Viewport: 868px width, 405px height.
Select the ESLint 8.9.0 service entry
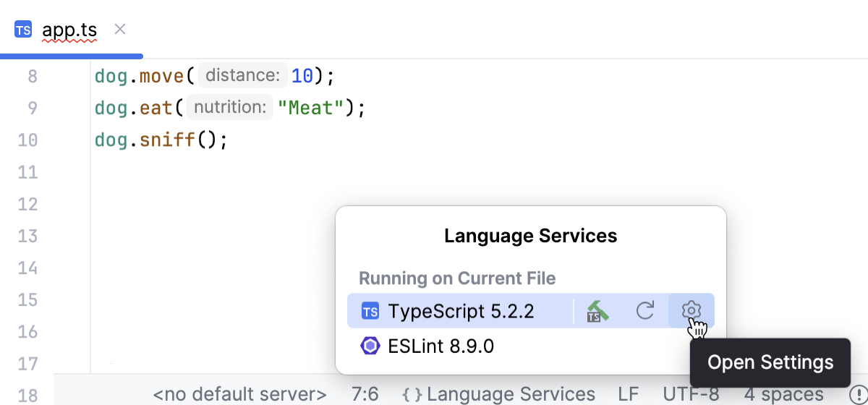pyautogui.click(x=441, y=346)
